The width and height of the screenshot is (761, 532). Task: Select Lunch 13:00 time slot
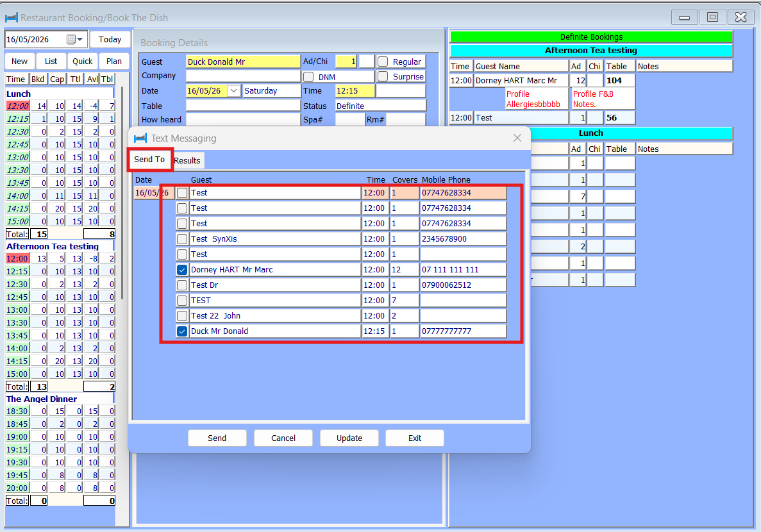(x=18, y=157)
